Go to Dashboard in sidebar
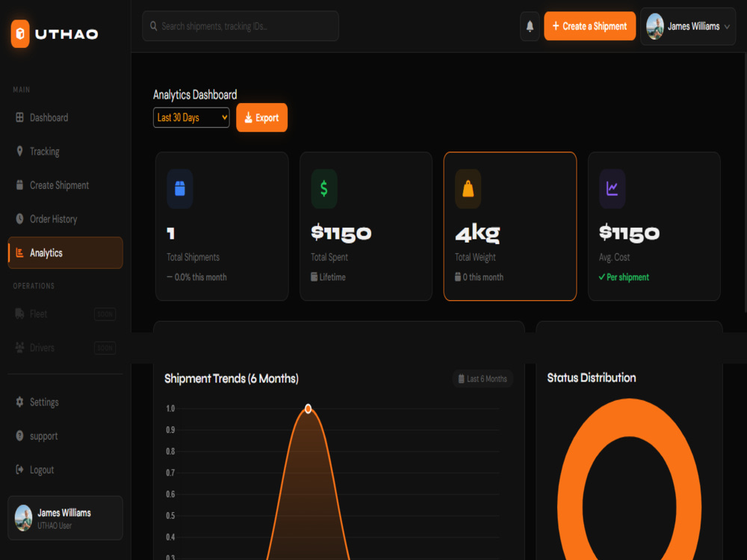The width and height of the screenshot is (747, 560). tap(65, 117)
